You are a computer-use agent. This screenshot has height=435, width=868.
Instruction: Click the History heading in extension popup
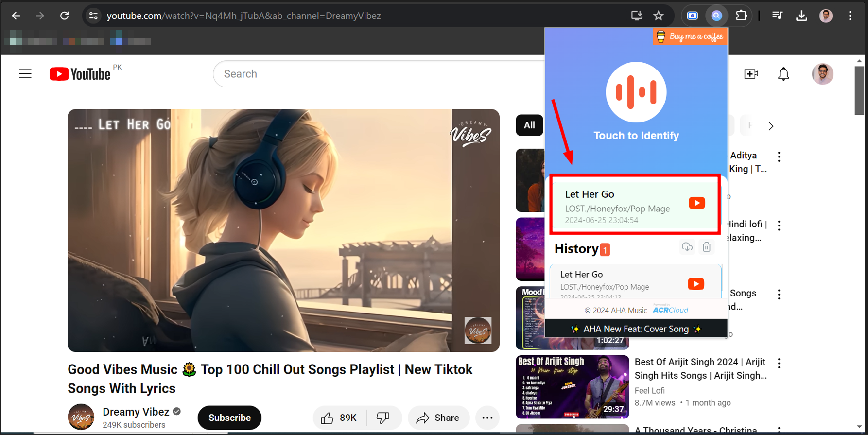576,248
